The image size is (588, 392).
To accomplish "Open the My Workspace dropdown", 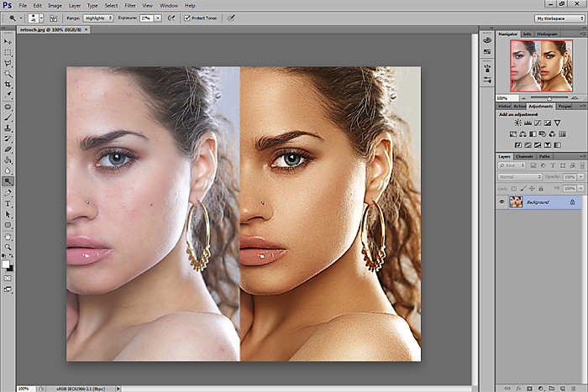I will pos(560,18).
